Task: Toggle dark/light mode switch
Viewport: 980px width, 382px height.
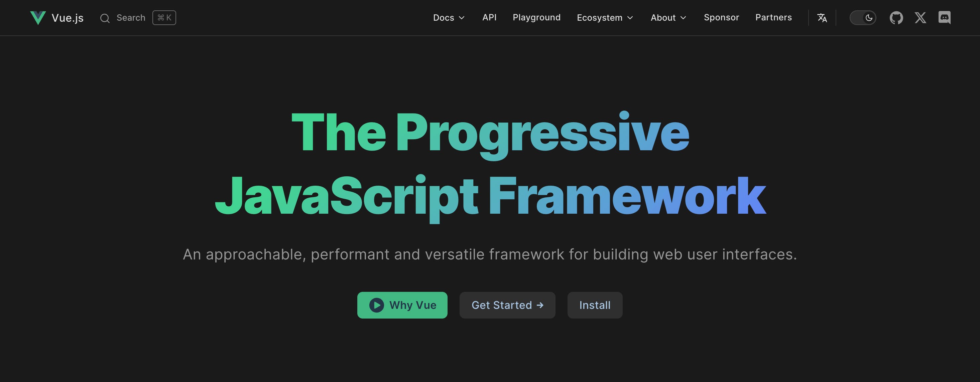Action: (862, 17)
